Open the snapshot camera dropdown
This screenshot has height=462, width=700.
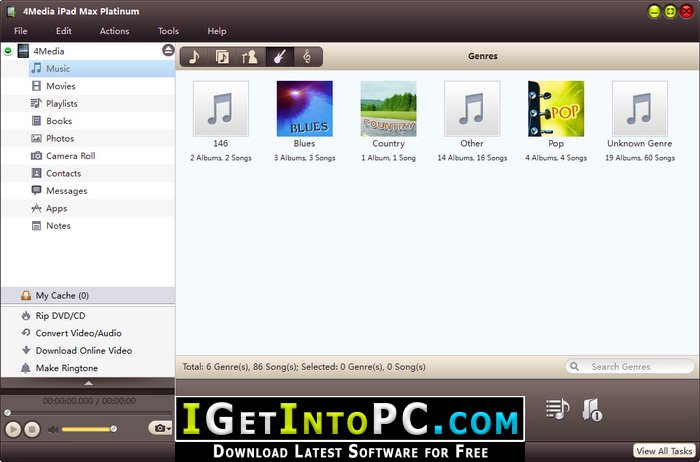point(161,428)
